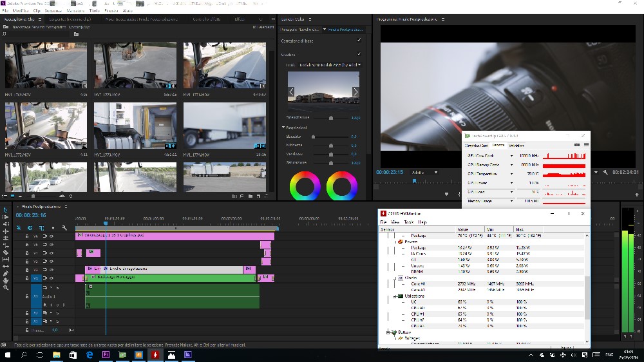Collapse Utilization node in HWMonitor
This screenshot has width=644, height=362.
click(395, 296)
